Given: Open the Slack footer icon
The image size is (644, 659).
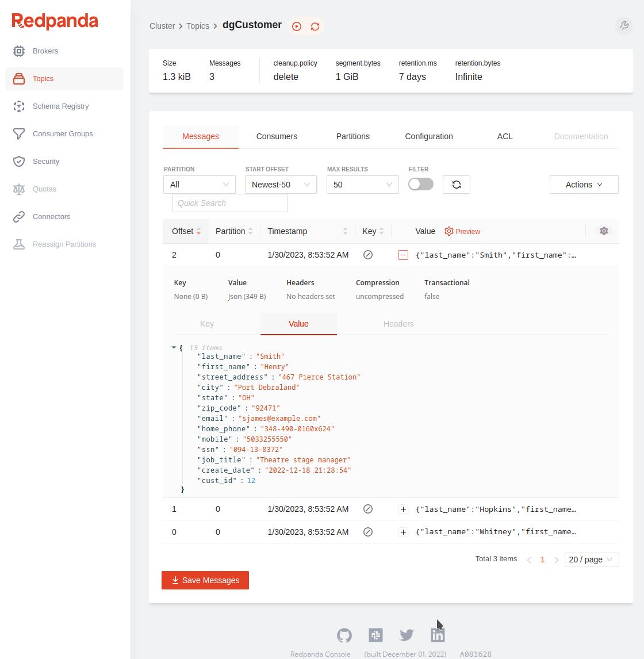Looking at the screenshot, I should pyautogui.click(x=376, y=635).
